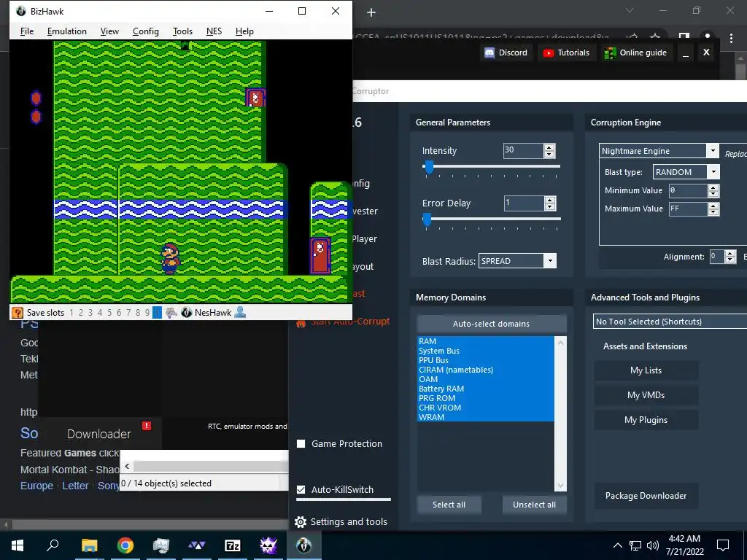Open the Corruption Engine dropdown
This screenshot has width=747, height=560.
[713, 151]
